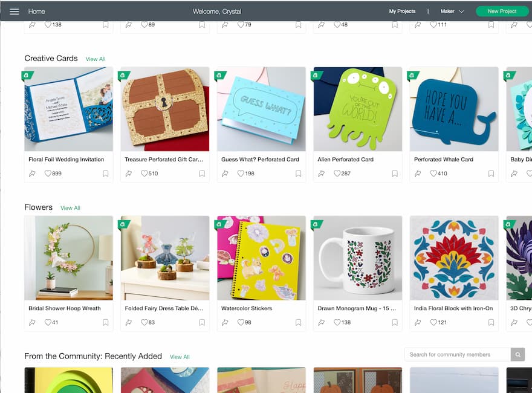532x393 pixels.
Task: Open the hamburger menu icon
Action: coord(15,11)
